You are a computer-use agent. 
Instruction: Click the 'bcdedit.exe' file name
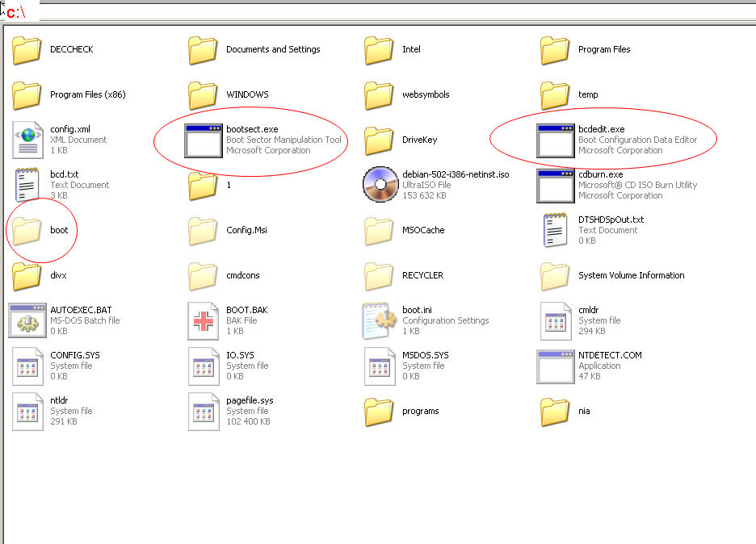[x=601, y=129]
